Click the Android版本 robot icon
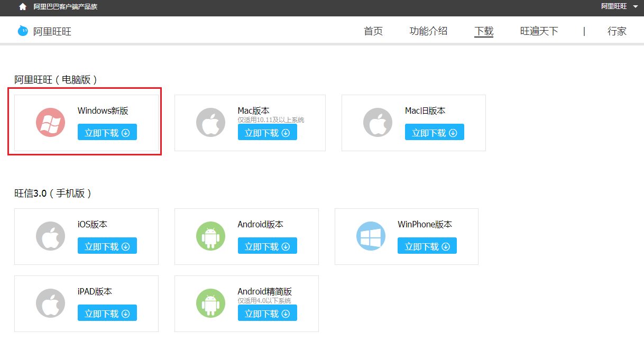 click(211, 236)
